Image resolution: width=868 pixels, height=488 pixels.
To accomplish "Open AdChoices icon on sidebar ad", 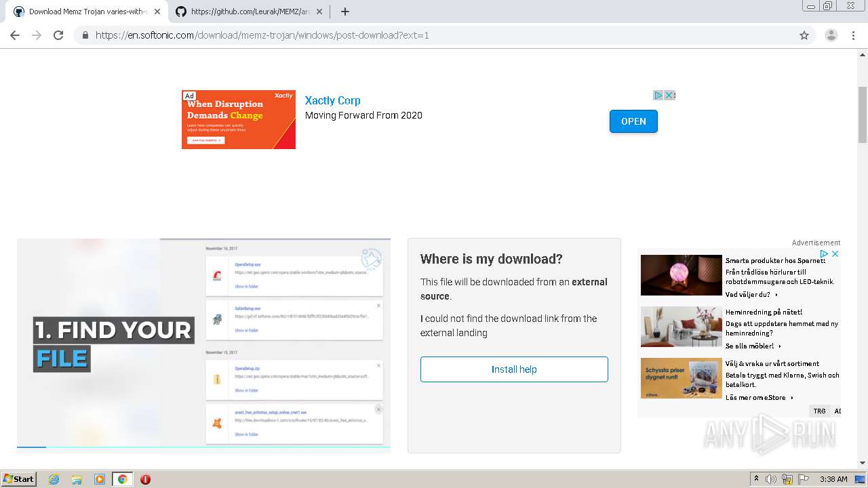I will click(824, 253).
